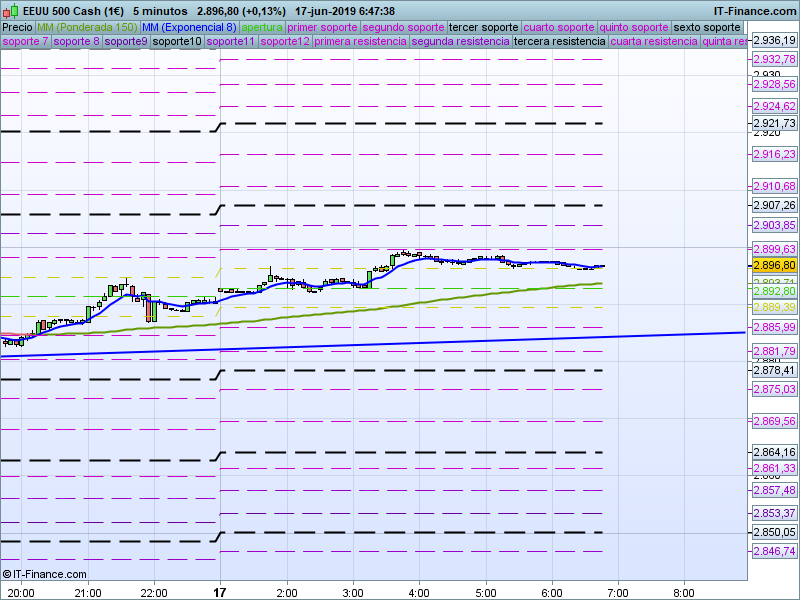The image size is (800, 600).
Task: Click the 'sexto soporte' legend label
Action: (x=707, y=27)
